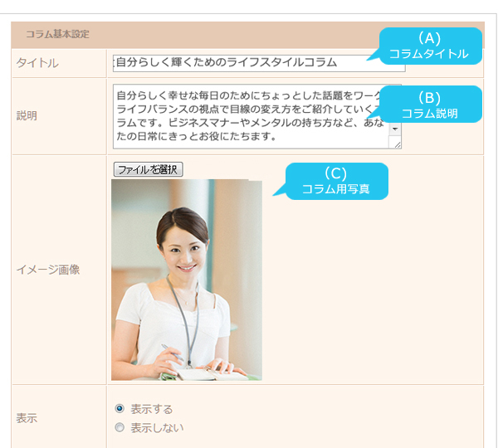498x448 pixels.
Task: Click the ファイルを選択 file button
Action: click(x=149, y=169)
